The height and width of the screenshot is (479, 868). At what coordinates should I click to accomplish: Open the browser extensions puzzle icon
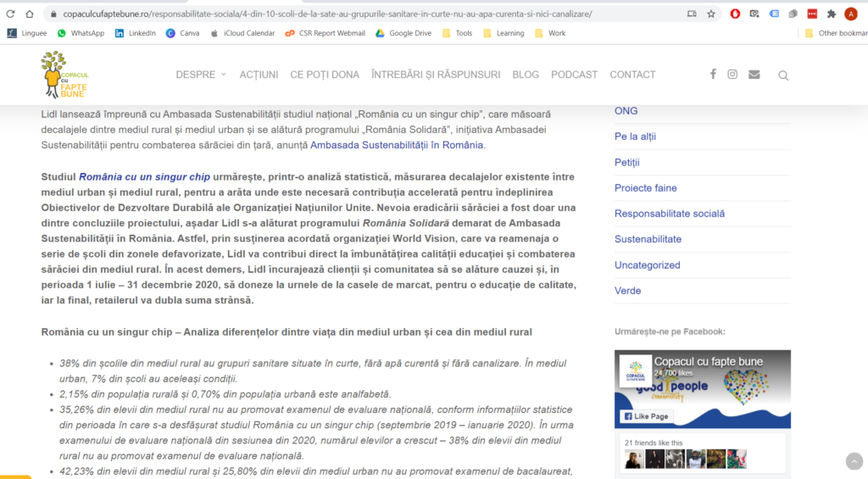[x=832, y=14]
